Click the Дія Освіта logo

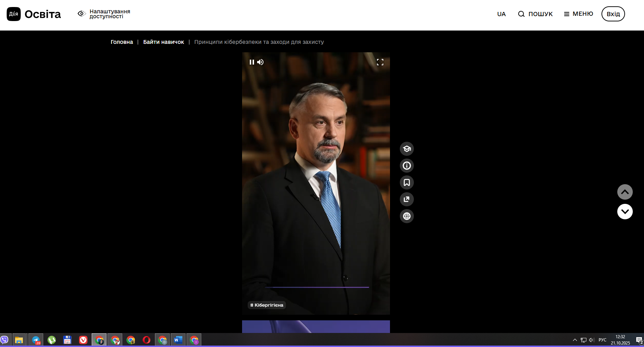coord(34,14)
